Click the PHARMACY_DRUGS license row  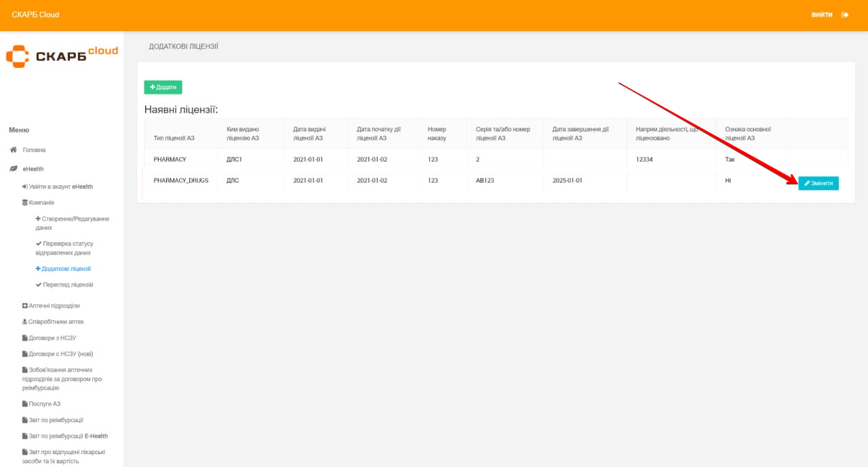180,181
